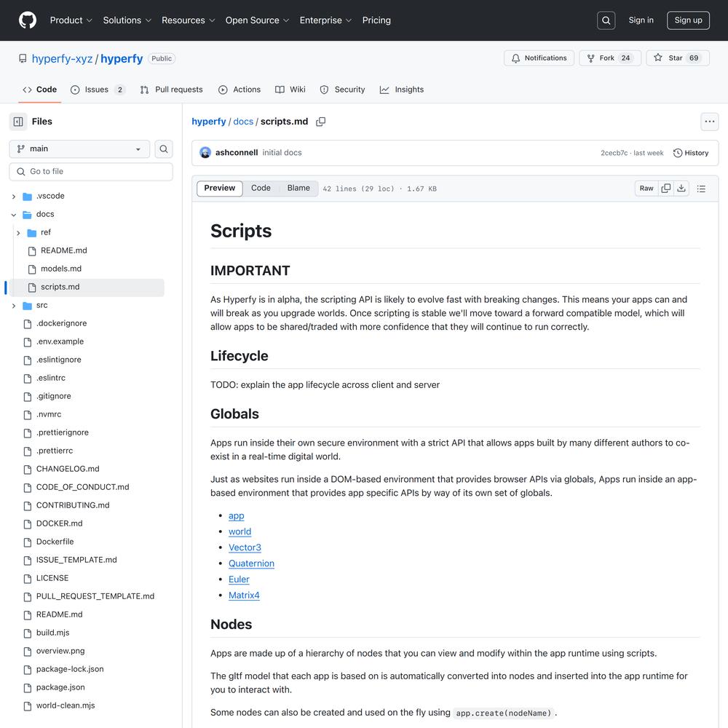The width and height of the screenshot is (728, 728).
Task: Open Enterprise menu in header
Action: (325, 20)
